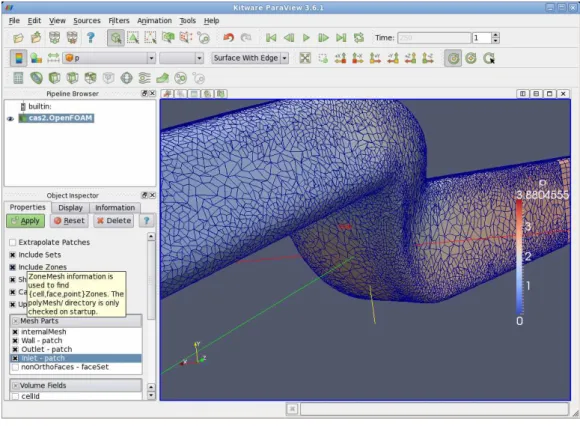Click the Save Data icon
This screenshot has height=426, width=580.
pos(36,38)
